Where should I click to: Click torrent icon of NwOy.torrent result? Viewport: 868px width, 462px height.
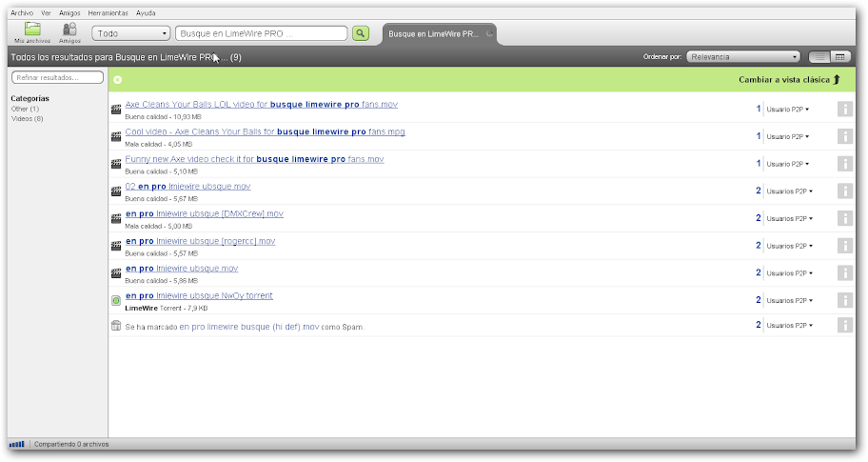tap(116, 300)
